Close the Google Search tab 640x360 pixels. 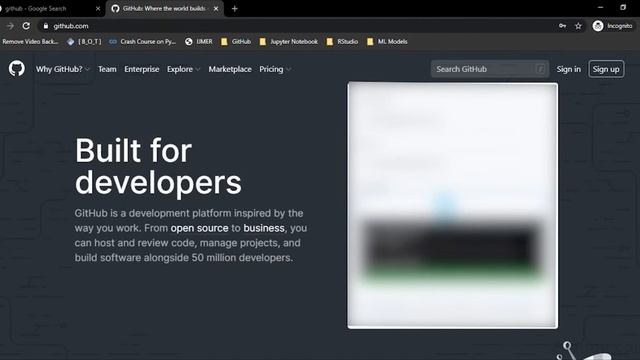98,9
